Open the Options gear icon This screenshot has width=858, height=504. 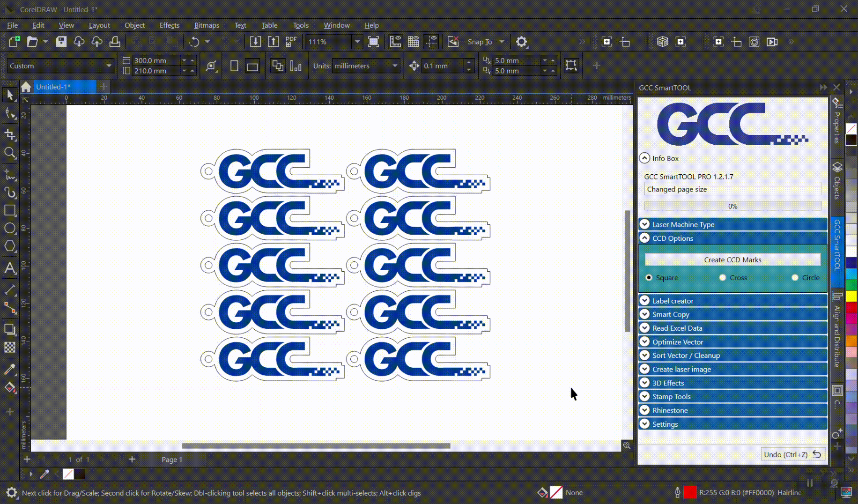(521, 42)
